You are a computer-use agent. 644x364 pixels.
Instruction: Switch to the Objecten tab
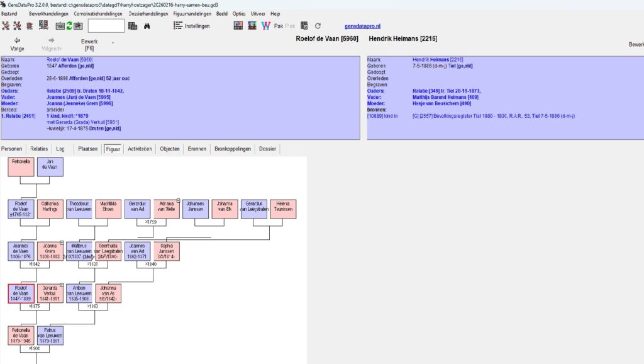[x=170, y=149]
